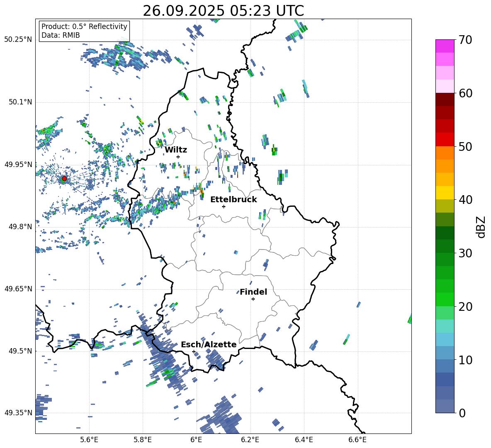The width and height of the screenshot is (491, 448).
Task: Click the 50.25°N latitude axis label
Action: (18, 40)
